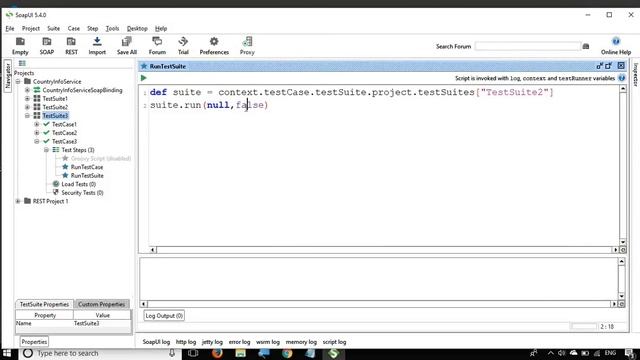Close the RunTestSuite editor window
Viewport: 640px width, 360px height.
click(621, 66)
